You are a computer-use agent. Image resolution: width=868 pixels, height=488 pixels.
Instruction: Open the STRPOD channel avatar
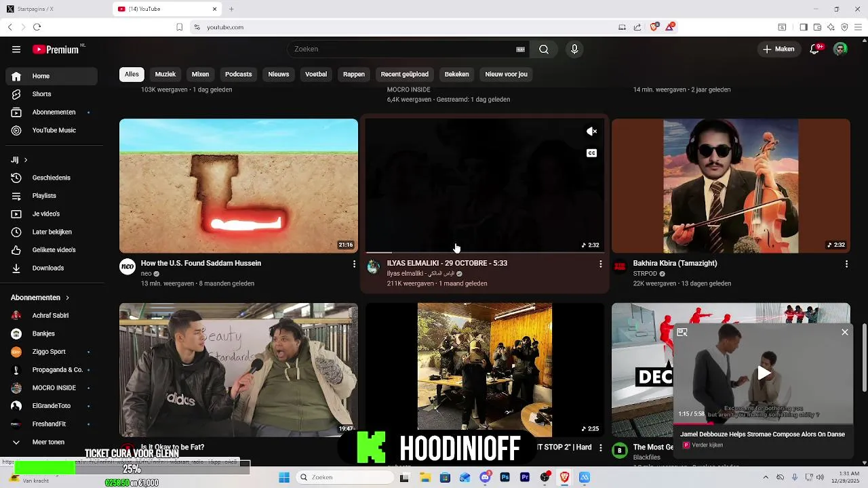coord(620,266)
